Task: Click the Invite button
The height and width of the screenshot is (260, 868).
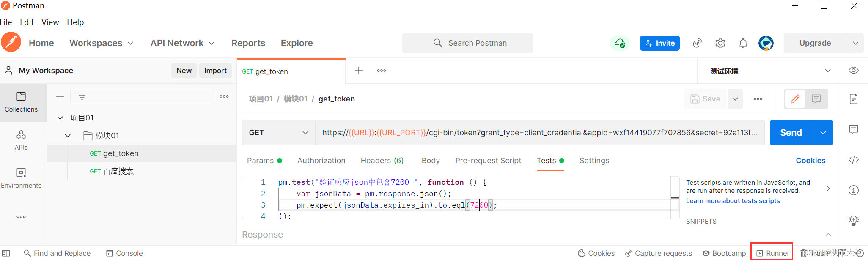Action: pos(660,43)
